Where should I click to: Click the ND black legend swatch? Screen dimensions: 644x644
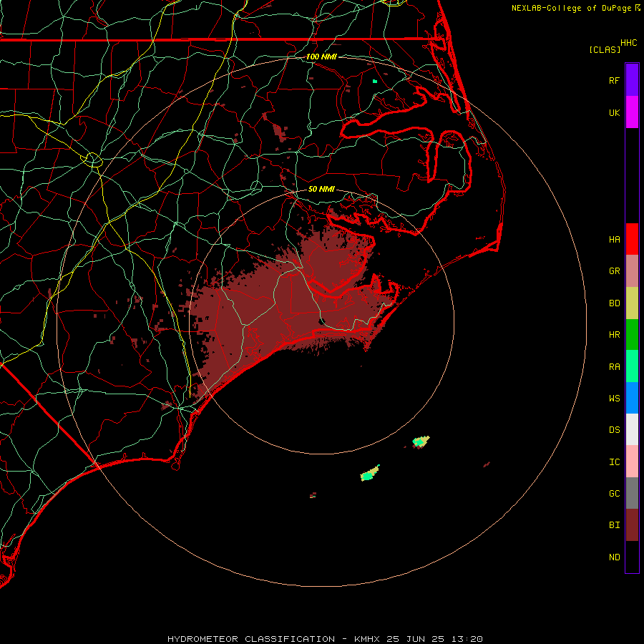(x=632, y=557)
